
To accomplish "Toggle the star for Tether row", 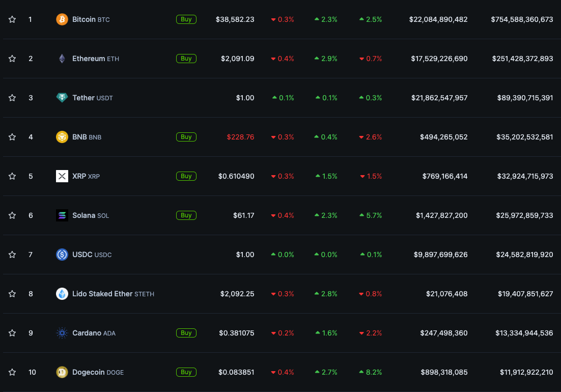I will coord(12,98).
